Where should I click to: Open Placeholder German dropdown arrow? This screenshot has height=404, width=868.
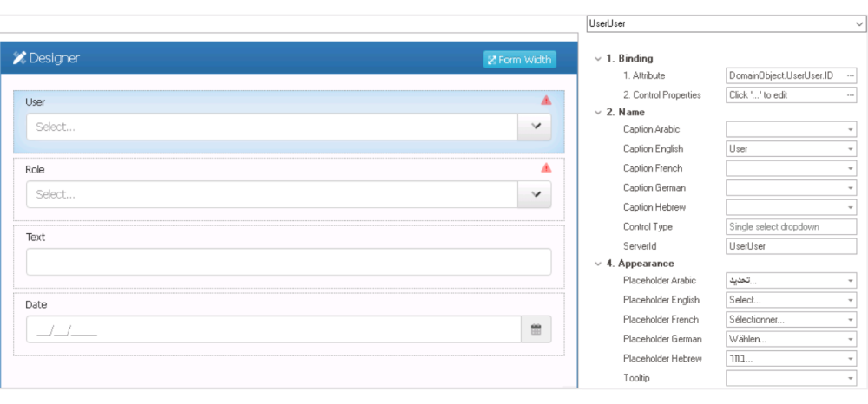pos(851,339)
